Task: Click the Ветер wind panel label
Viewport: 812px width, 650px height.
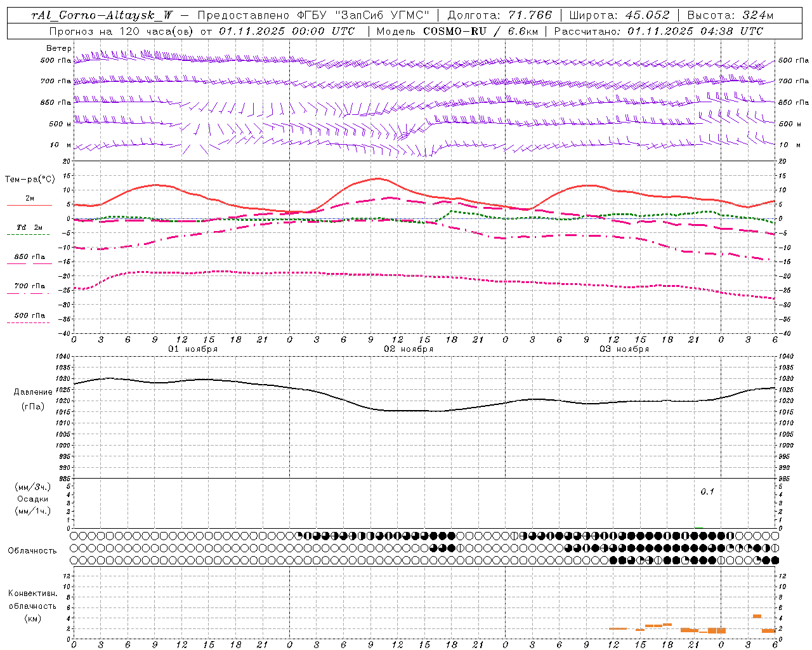Action: click(59, 48)
